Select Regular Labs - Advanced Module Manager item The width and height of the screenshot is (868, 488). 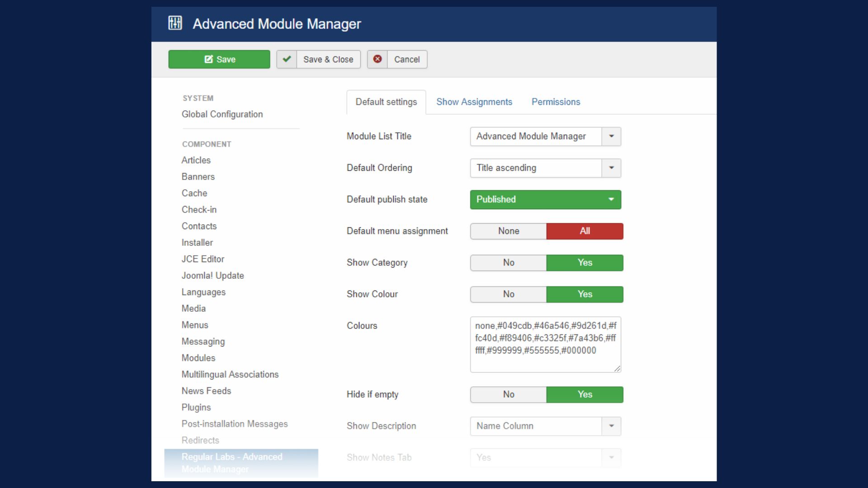pos(241,463)
